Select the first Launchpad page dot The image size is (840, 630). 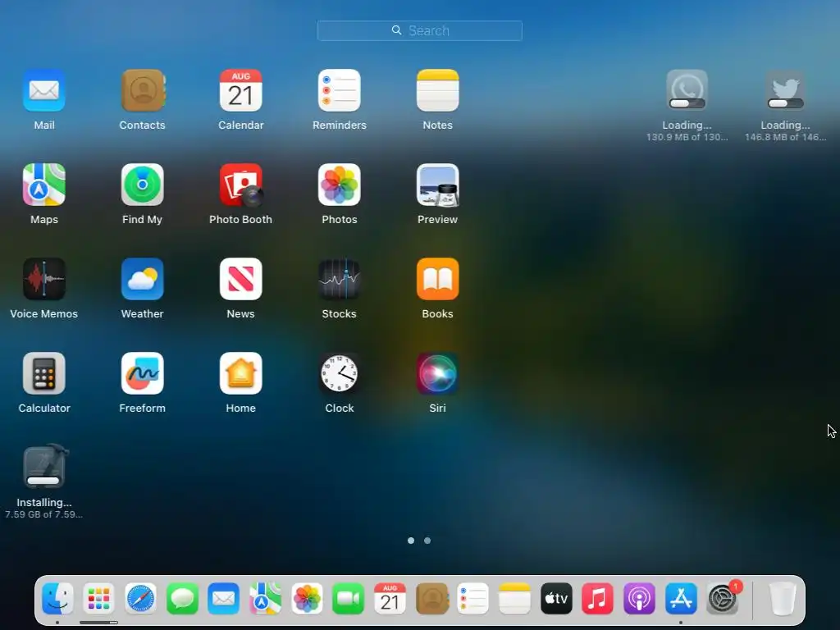[411, 541]
